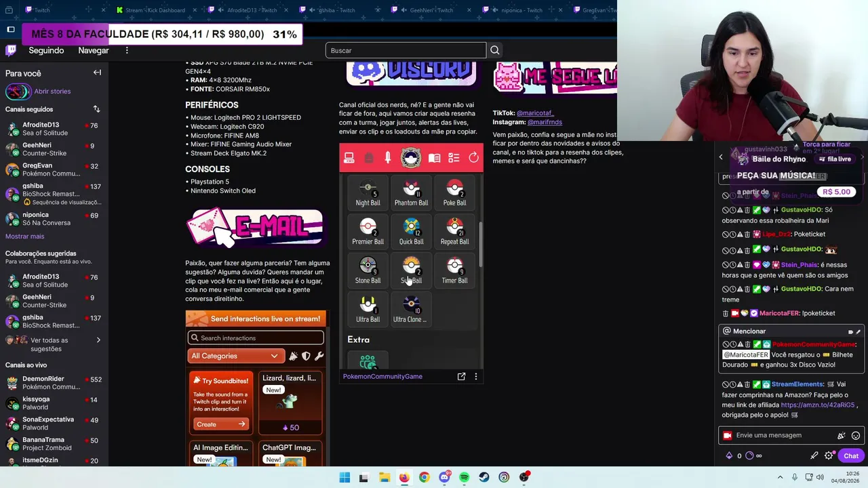This screenshot has height=488, width=868.
Task: Open Steam from the taskbar
Action: pos(484,478)
